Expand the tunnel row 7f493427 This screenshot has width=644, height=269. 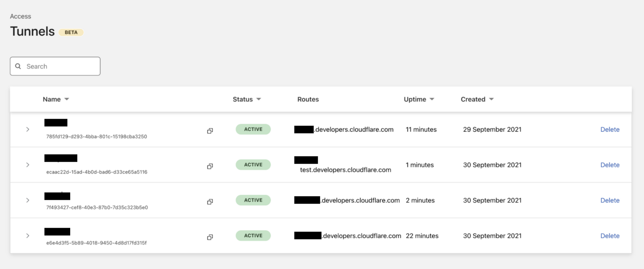tap(28, 200)
